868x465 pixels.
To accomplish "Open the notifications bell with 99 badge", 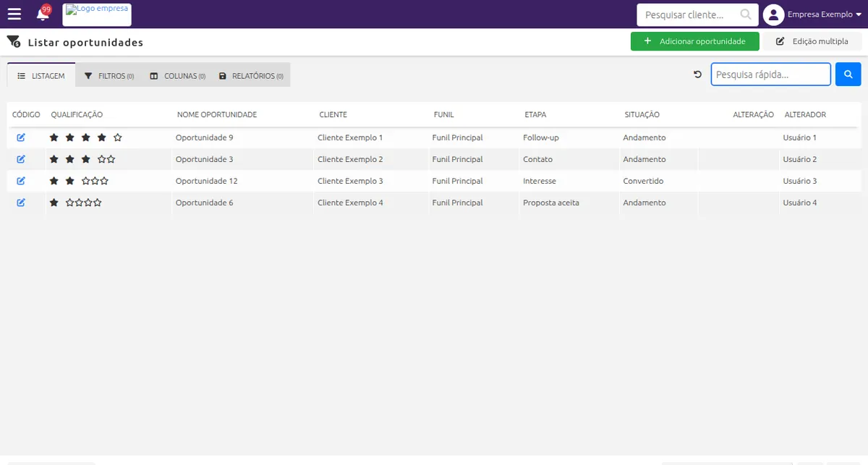I will (x=43, y=14).
